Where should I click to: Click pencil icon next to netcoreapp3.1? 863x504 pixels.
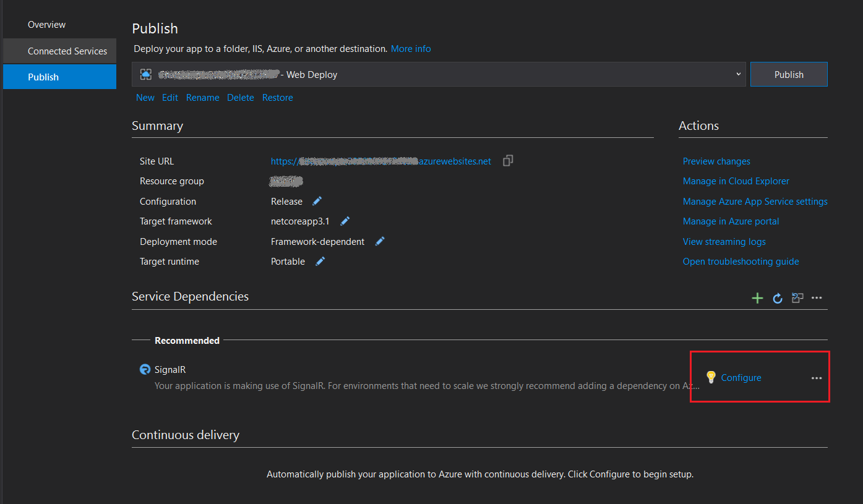(345, 221)
